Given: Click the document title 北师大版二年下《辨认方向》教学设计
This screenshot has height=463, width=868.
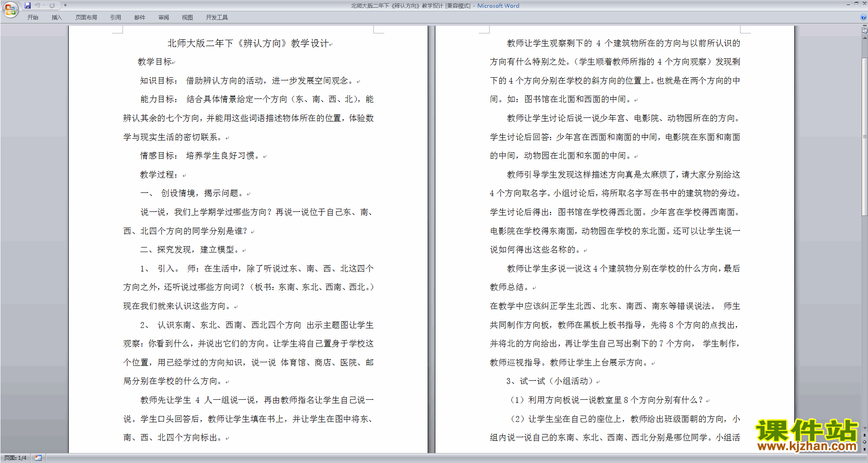Looking at the screenshot, I should pyautogui.click(x=248, y=43).
